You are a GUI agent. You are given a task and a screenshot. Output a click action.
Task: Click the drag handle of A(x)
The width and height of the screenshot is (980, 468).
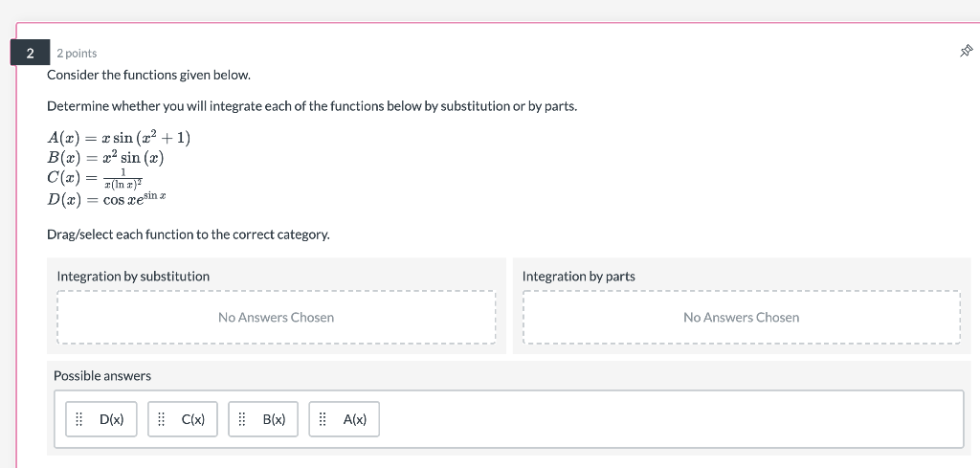pyautogui.click(x=323, y=419)
